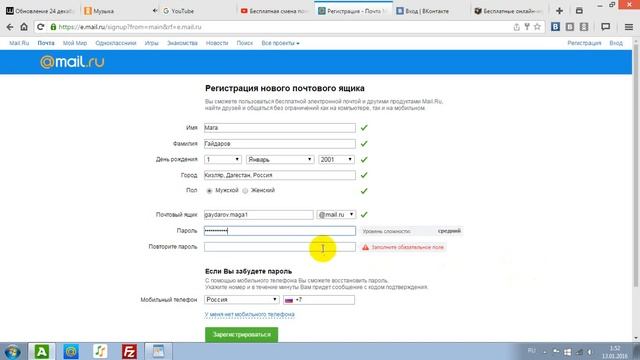Click Зарегистрироваться green button
Viewport: 640px width, 360px height.
tap(241, 335)
